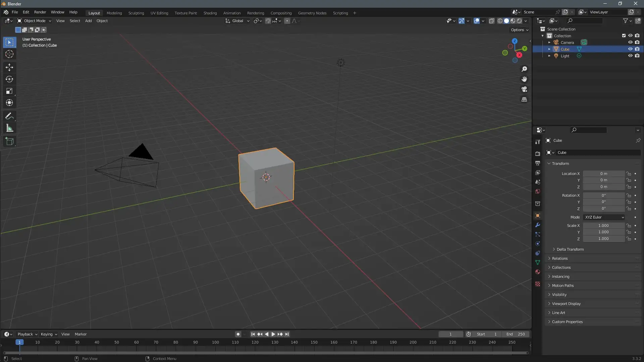Activate the Scale tool
Image resolution: width=644 pixels, height=362 pixels.
pyautogui.click(x=9, y=91)
